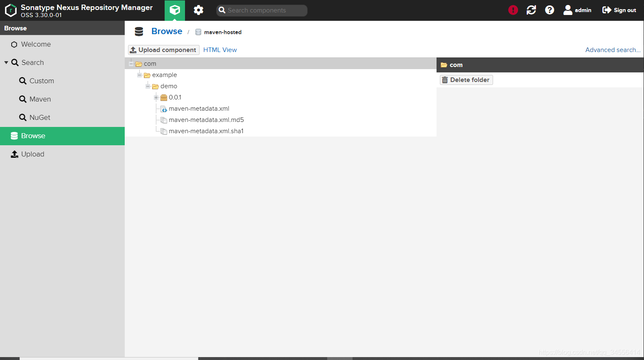The width and height of the screenshot is (644, 360).
Task: Click the admin user account button
Action: pyautogui.click(x=577, y=10)
